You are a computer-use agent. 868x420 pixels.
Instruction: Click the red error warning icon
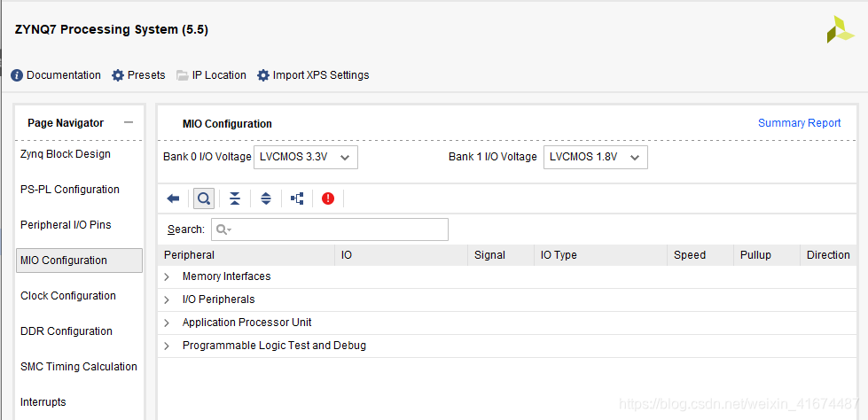click(328, 198)
